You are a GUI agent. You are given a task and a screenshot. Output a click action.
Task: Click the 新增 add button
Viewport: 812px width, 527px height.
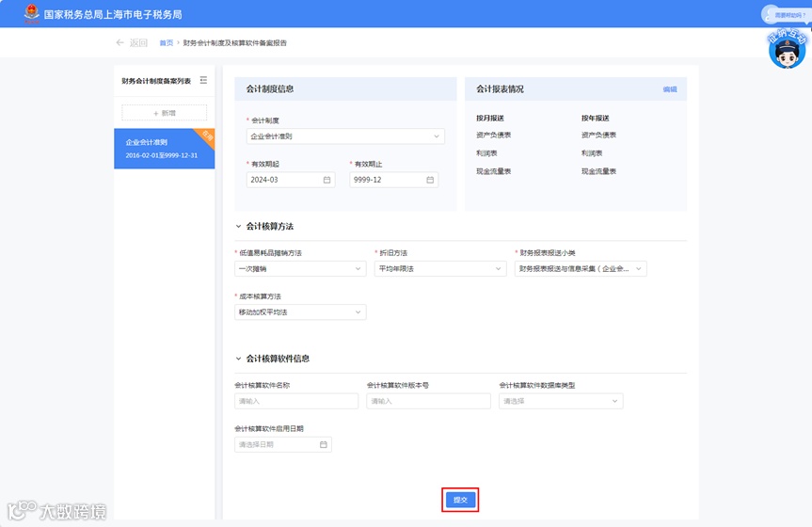pyautogui.click(x=164, y=113)
